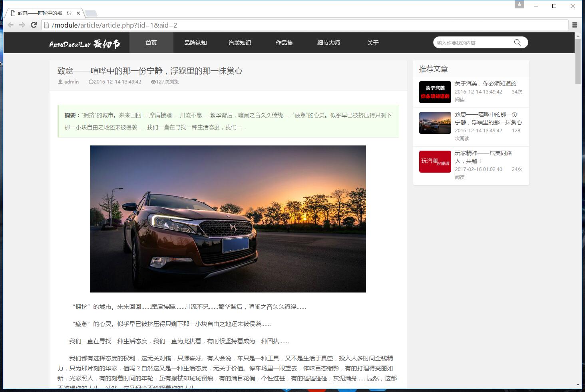Click paragraph starting 我们一直在寻找一种生活态度
585x392 pixels.
coord(179,341)
